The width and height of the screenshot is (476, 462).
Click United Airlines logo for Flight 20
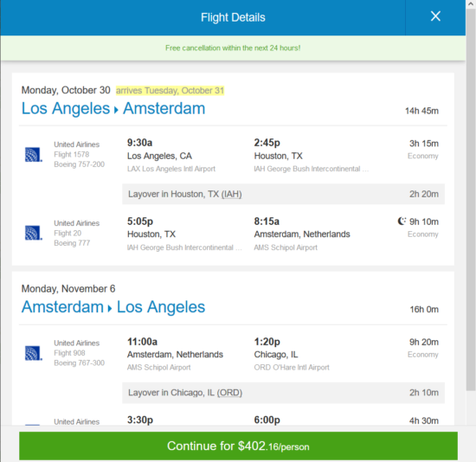tap(33, 233)
